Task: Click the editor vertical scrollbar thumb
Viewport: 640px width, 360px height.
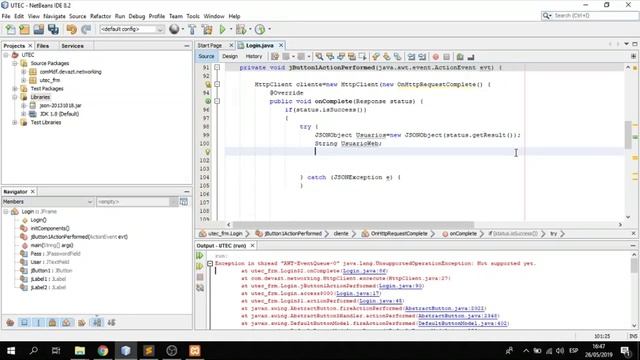Action: pyautogui.click(x=628, y=135)
